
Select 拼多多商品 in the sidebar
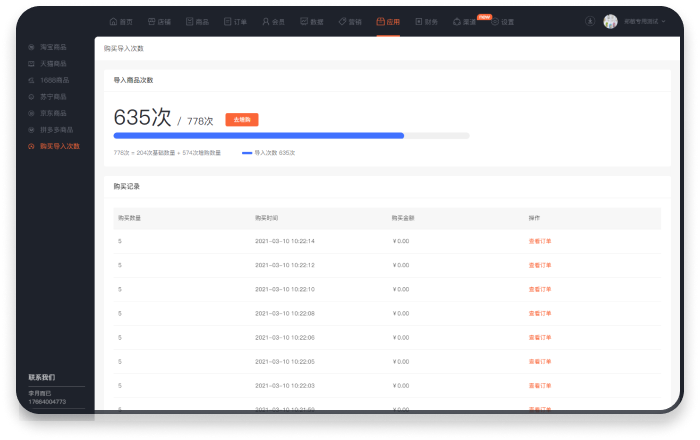(x=57, y=130)
